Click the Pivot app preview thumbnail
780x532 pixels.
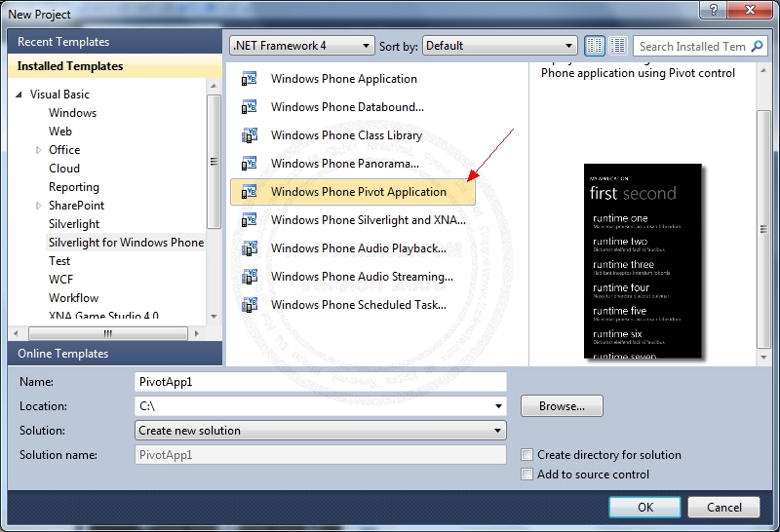tap(643, 261)
